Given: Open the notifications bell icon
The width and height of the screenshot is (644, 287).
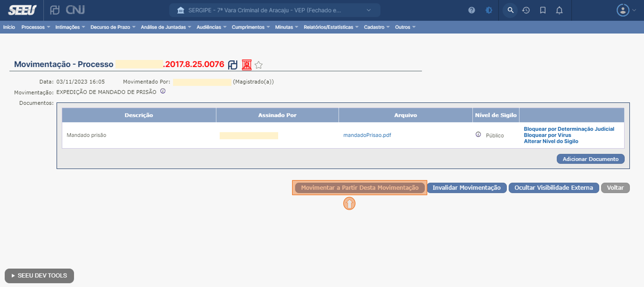Looking at the screenshot, I should [559, 10].
